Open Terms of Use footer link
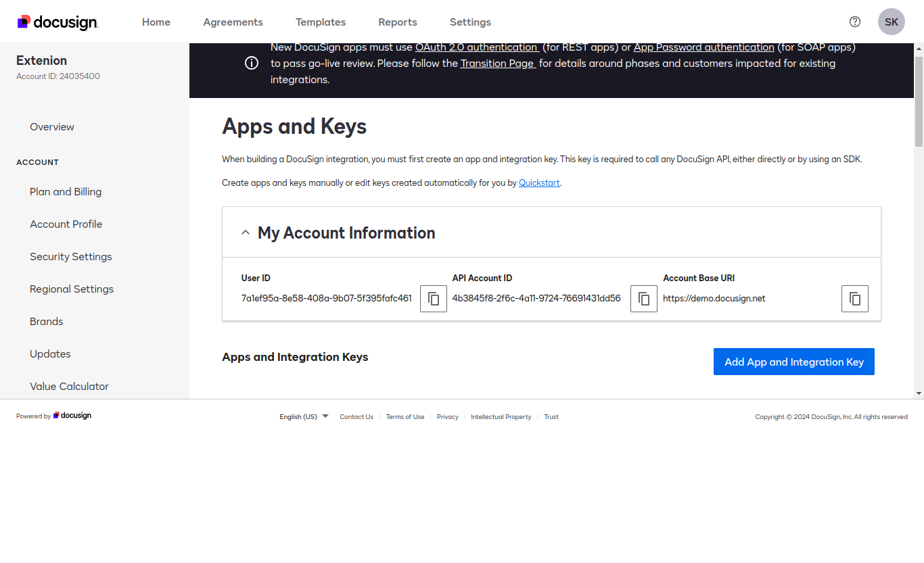This screenshot has width=924, height=563. [405, 417]
